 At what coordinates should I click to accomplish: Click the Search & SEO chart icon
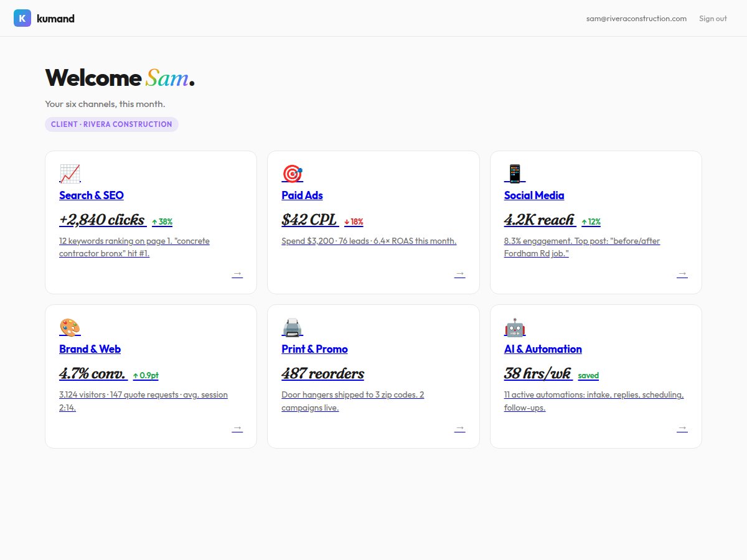(70, 174)
